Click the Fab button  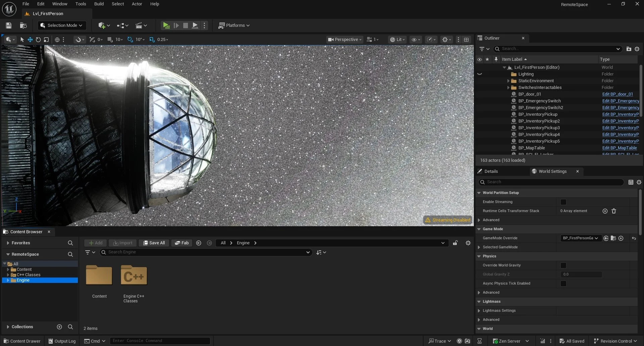[x=182, y=243]
